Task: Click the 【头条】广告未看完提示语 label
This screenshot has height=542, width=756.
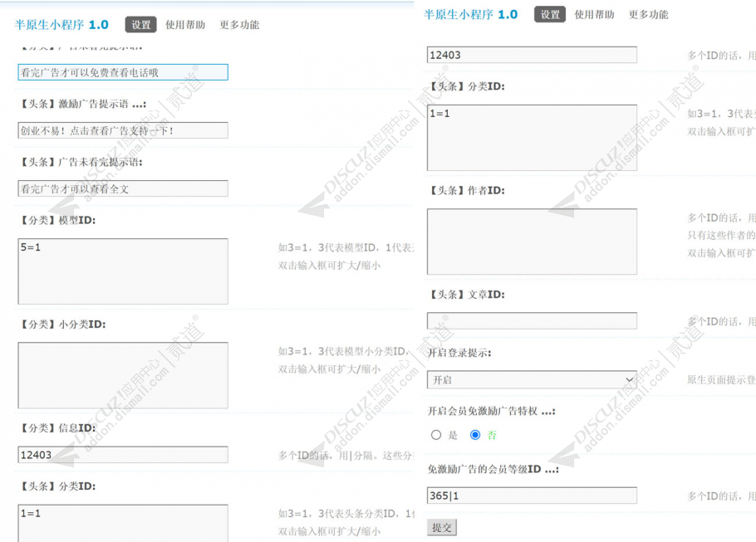Action: [81, 162]
